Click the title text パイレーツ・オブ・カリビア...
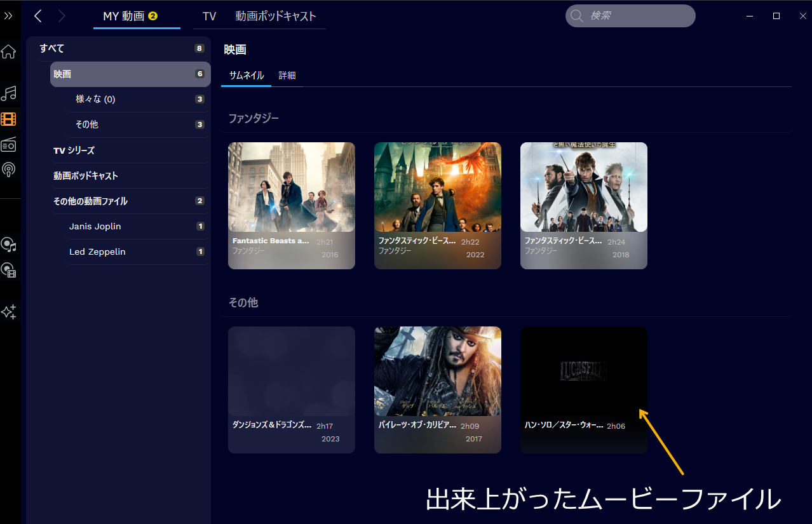Screen dimensions: 812x524 click(x=417, y=425)
